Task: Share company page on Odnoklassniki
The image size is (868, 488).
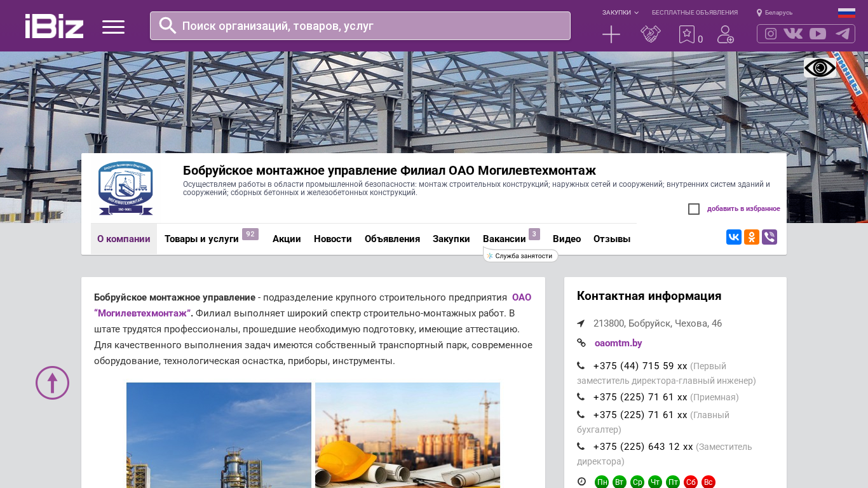Action: click(x=752, y=237)
